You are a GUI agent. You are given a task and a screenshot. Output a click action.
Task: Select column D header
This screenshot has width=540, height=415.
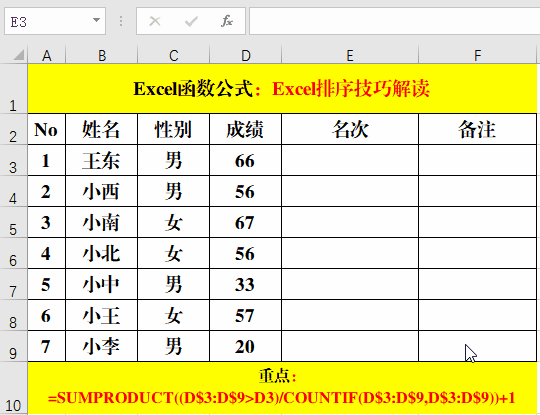pos(246,55)
